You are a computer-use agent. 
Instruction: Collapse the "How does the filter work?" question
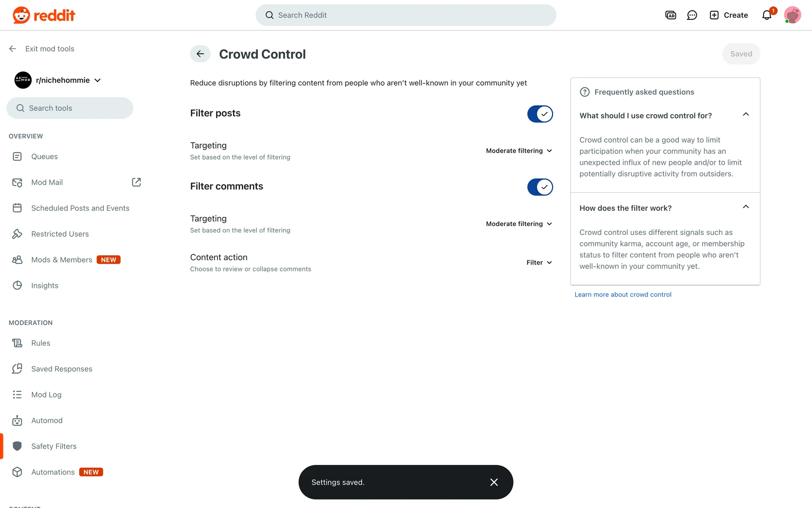click(x=746, y=207)
